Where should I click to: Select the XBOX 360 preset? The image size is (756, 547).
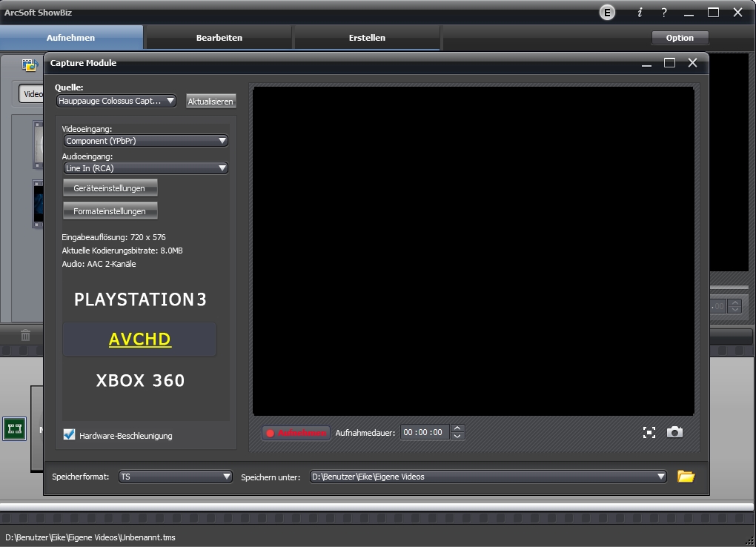pyautogui.click(x=140, y=380)
